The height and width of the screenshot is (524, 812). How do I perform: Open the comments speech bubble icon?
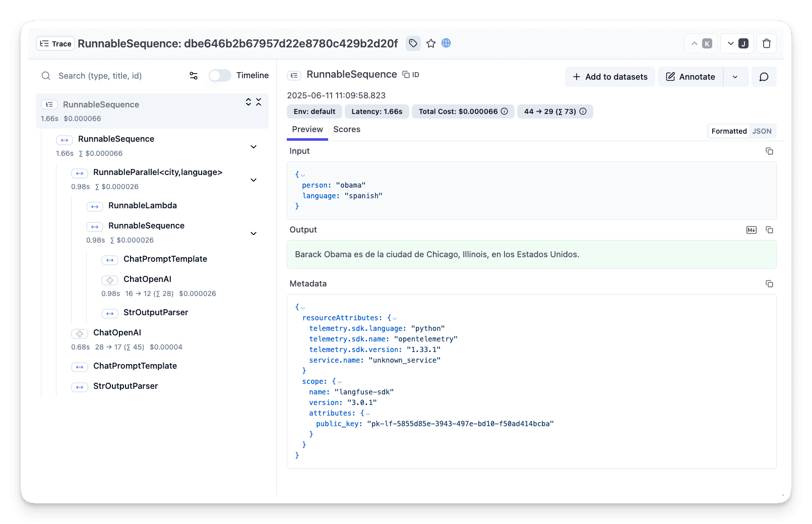[764, 77]
